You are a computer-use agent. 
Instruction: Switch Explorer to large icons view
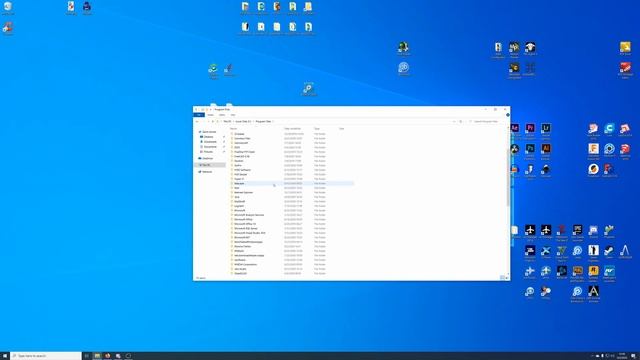[507, 278]
